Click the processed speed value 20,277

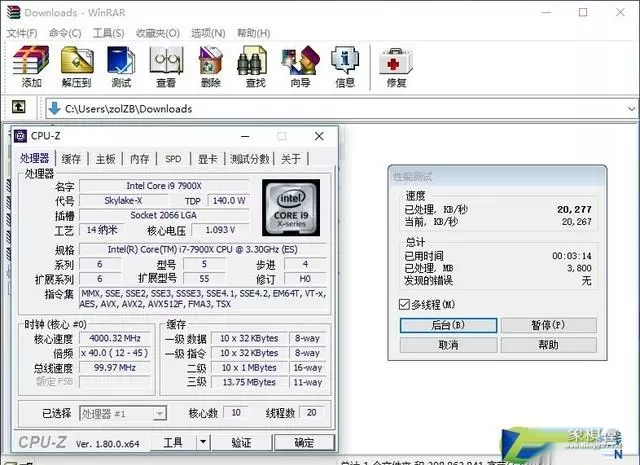coord(574,209)
